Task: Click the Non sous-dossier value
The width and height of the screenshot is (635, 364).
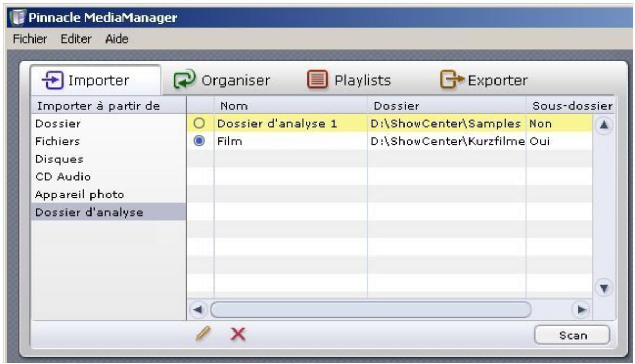Action: point(559,123)
